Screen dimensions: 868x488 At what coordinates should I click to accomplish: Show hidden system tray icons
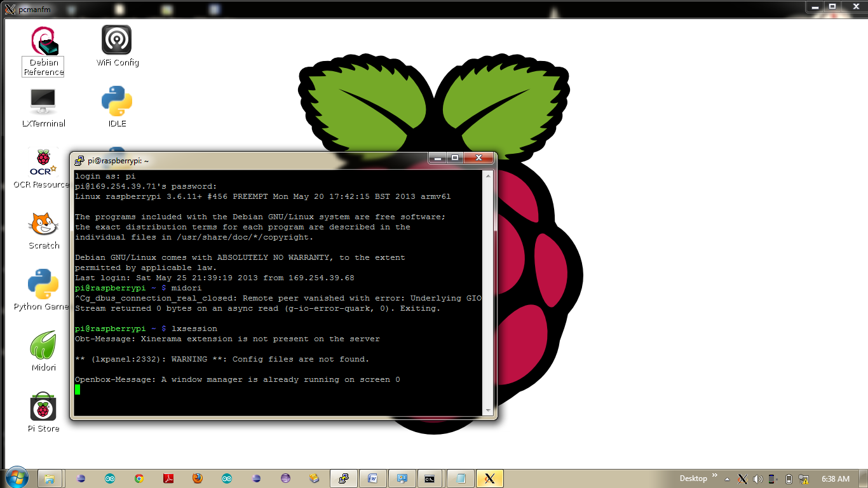[x=728, y=478]
